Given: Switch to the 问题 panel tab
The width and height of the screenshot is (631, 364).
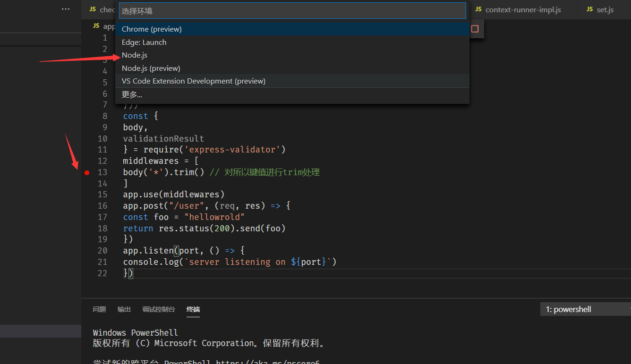Looking at the screenshot, I should pos(99,310).
